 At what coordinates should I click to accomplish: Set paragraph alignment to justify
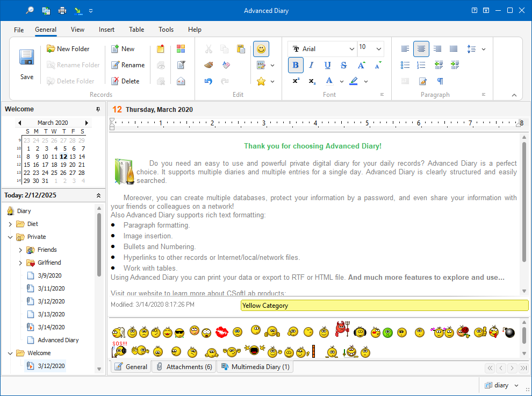tap(454, 49)
